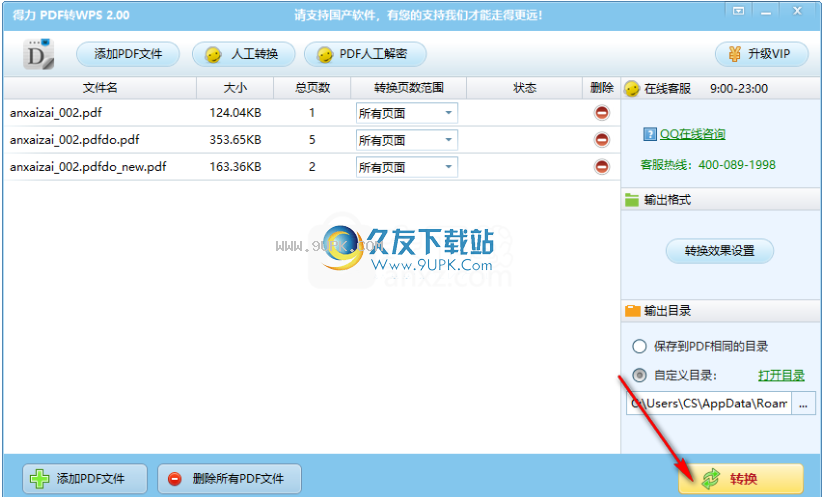Click the orange 输出目录 folder icon

tap(632, 311)
